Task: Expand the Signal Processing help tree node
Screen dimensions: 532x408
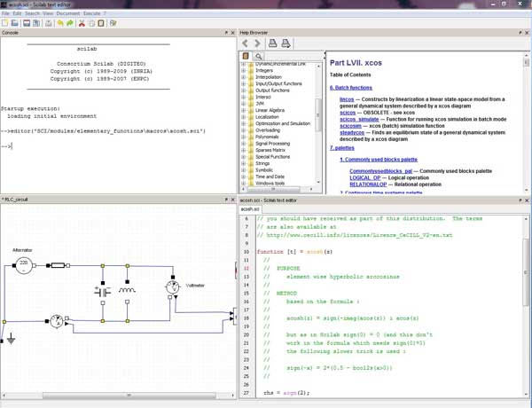Action: point(243,144)
